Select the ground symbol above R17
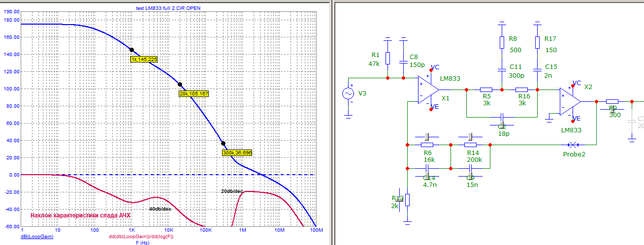 (x=537, y=25)
